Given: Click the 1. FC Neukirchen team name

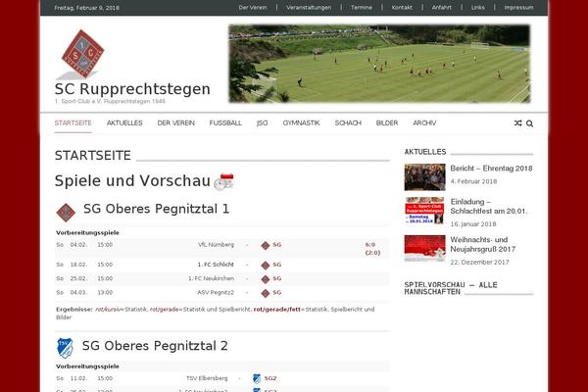Looking at the screenshot, I should click(x=211, y=278).
